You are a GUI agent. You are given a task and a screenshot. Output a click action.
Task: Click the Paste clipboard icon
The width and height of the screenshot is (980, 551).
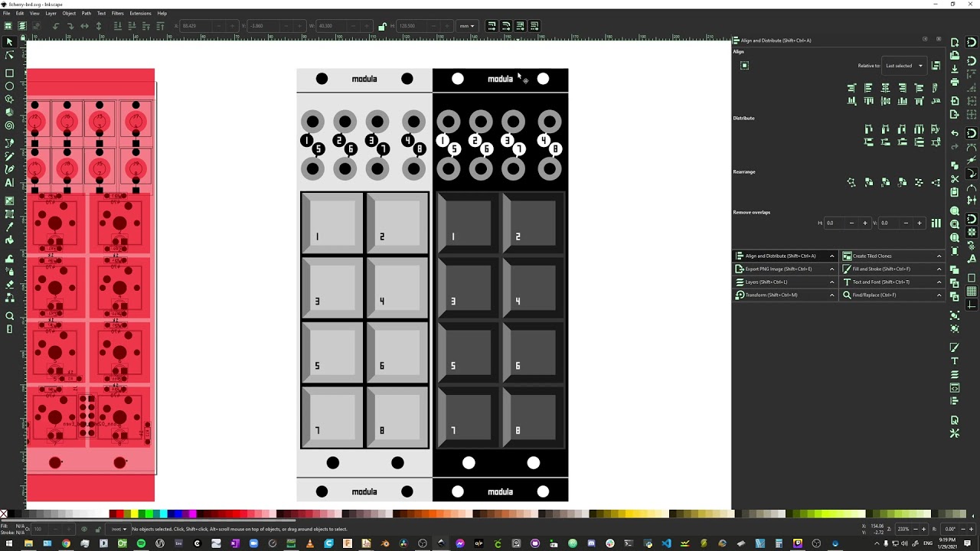[955, 192]
